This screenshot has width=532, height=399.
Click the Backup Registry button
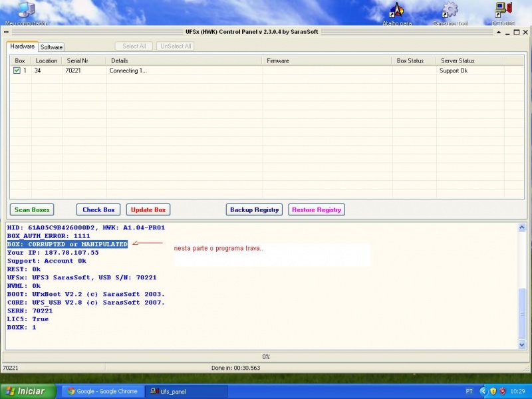[x=254, y=209]
